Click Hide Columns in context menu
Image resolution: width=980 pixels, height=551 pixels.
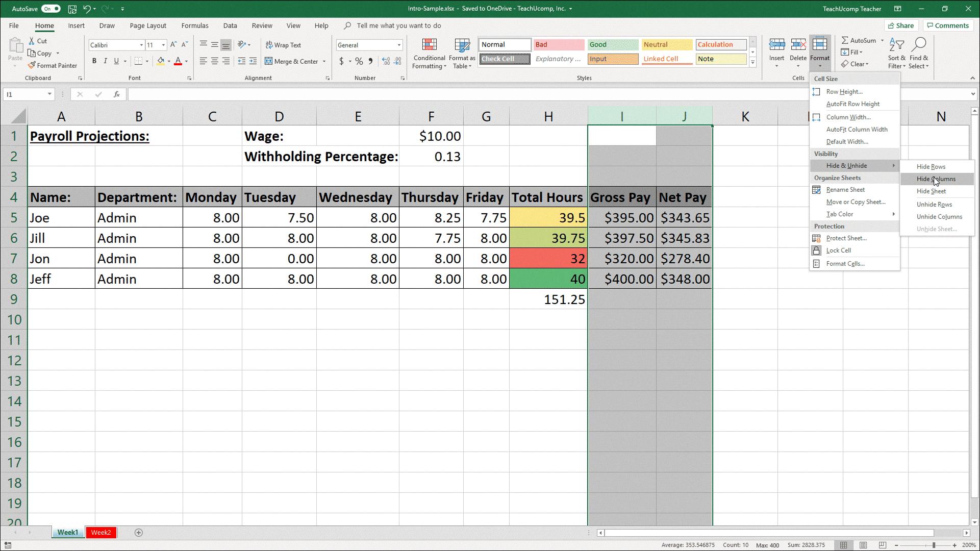click(936, 178)
